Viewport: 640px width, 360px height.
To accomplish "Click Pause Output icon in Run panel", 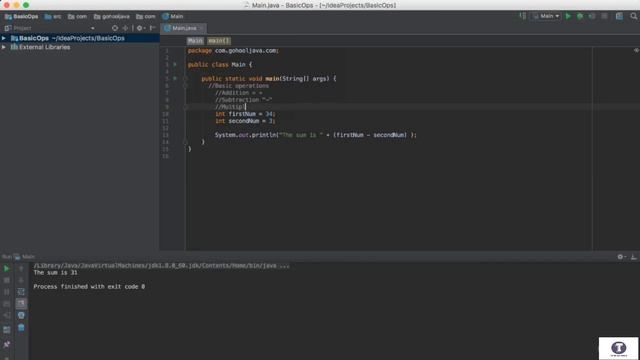I will 7,292.
